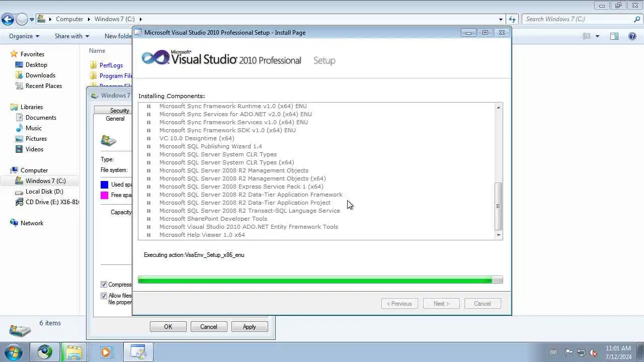
Task: Click the Previous button in Visual Studio setup
Action: click(x=399, y=304)
